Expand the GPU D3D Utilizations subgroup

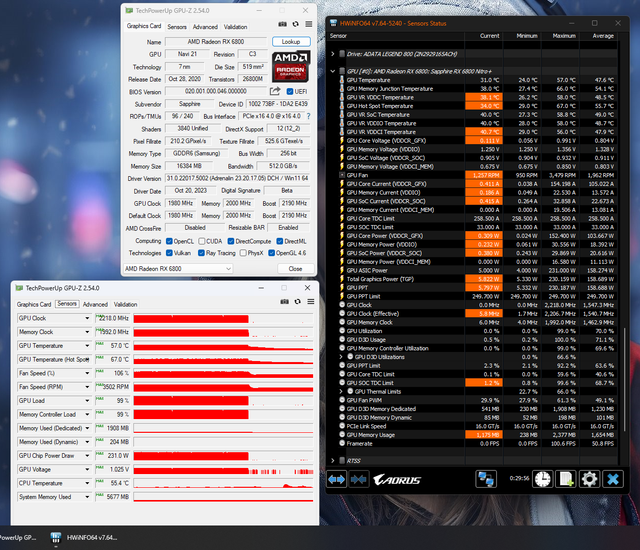[x=341, y=357]
